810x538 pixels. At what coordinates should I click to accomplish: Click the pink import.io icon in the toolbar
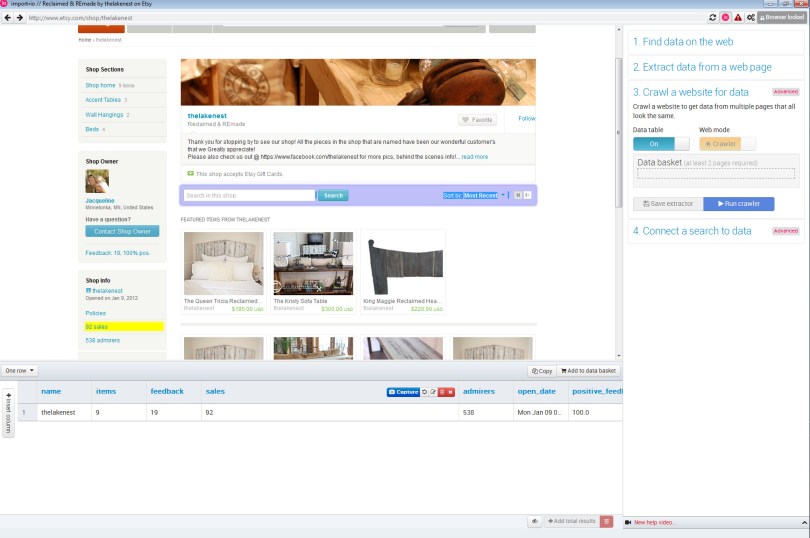coord(725,17)
